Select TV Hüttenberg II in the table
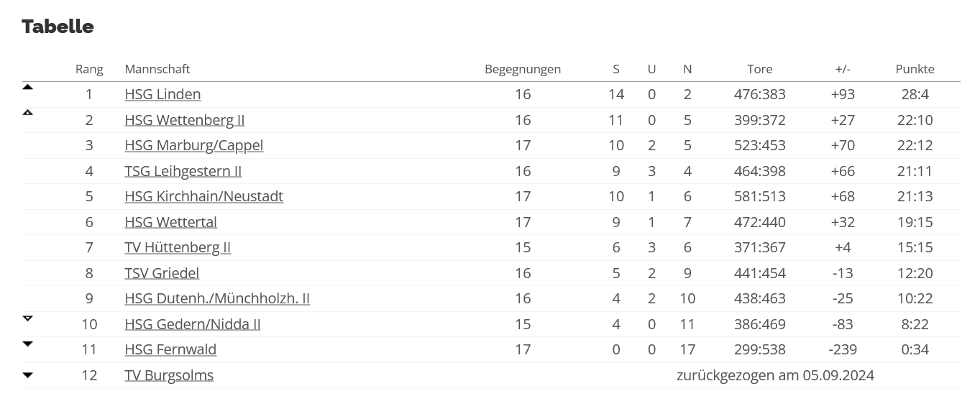 pos(178,247)
